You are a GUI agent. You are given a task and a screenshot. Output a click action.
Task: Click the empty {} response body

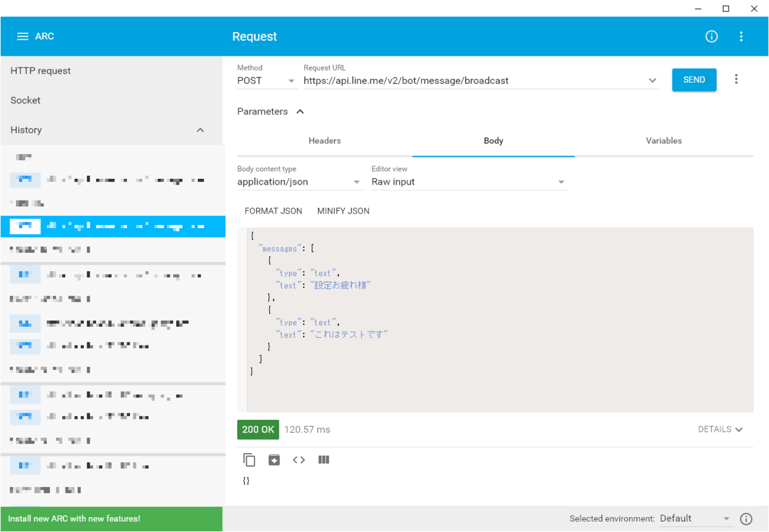pyautogui.click(x=246, y=481)
